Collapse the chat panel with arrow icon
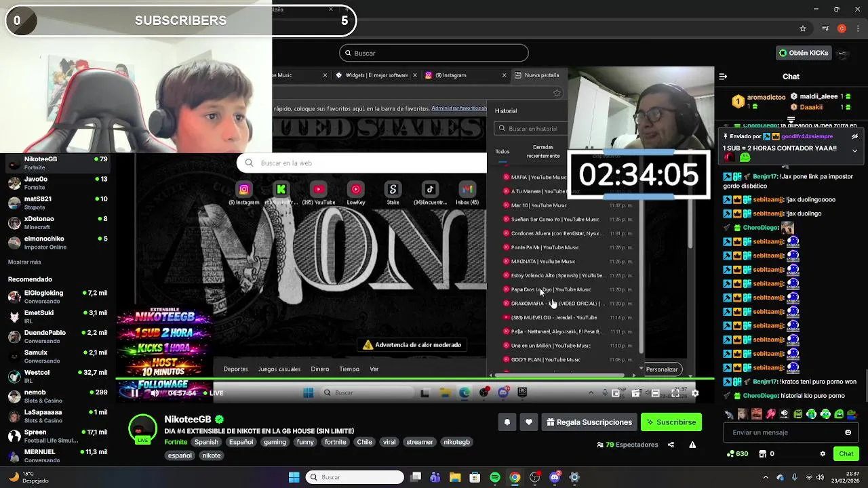This screenshot has width=868, height=488. [723, 77]
